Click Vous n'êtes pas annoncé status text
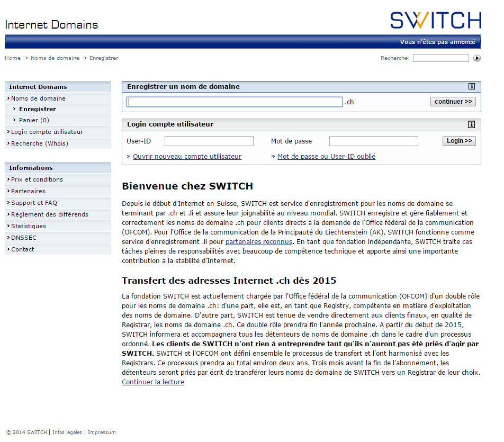Screen dimensions: 504x442 (x=437, y=42)
